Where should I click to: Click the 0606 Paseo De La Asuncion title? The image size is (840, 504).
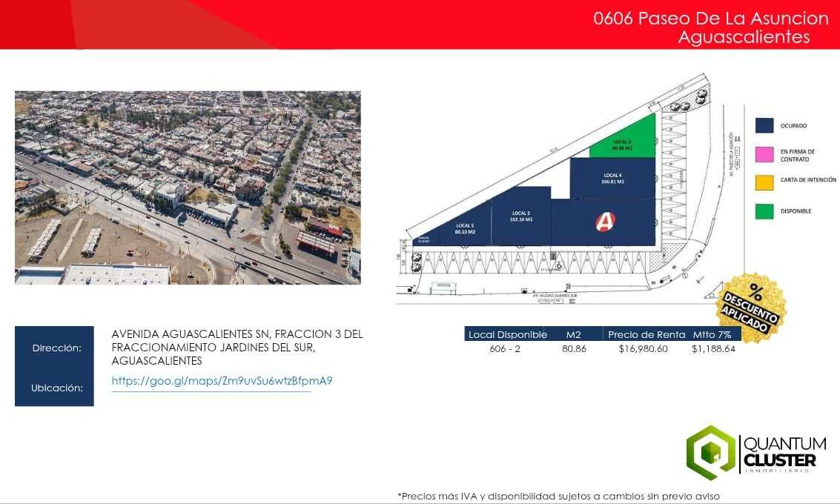pyautogui.click(x=710, y=19)
